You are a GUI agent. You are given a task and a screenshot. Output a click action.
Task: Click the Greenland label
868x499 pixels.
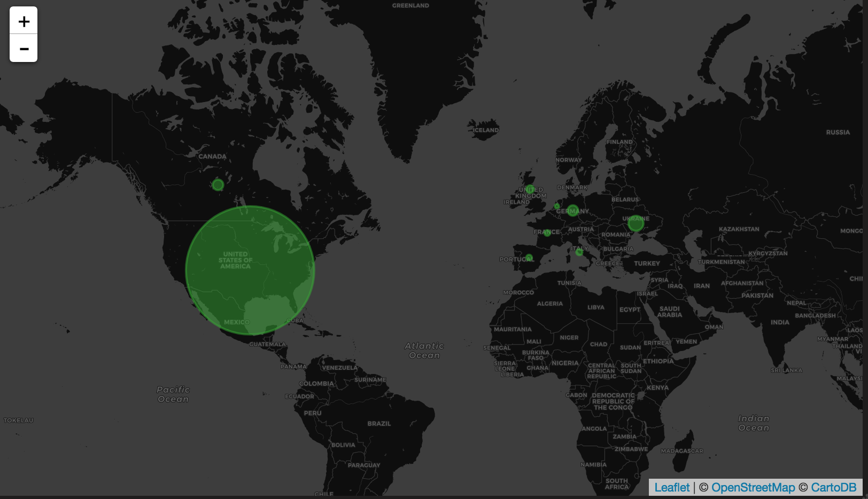point(410,6)
